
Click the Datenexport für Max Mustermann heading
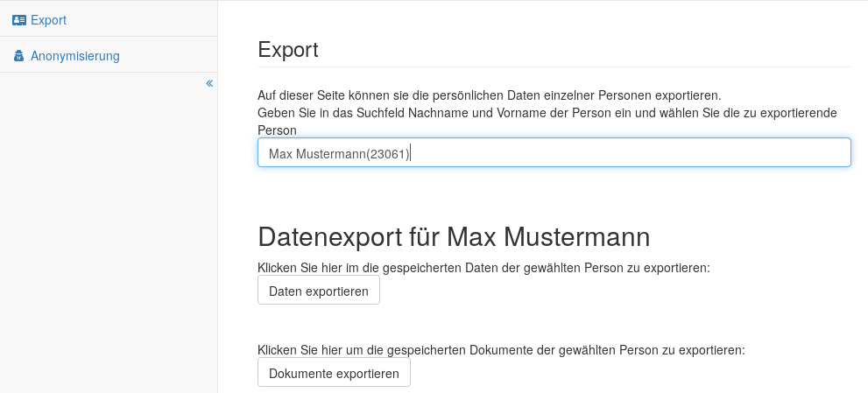[x=454, y=237]
